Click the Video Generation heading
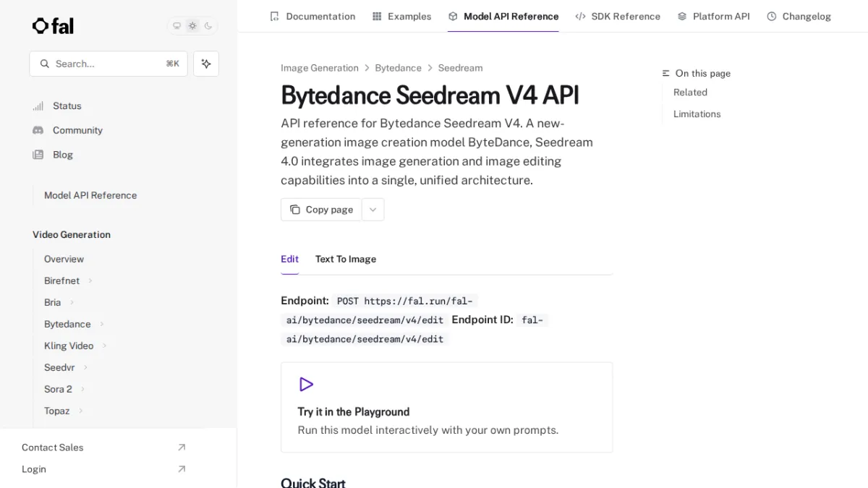Image resolution: width=868 pixels, height=488 pixels. (72, 235)
